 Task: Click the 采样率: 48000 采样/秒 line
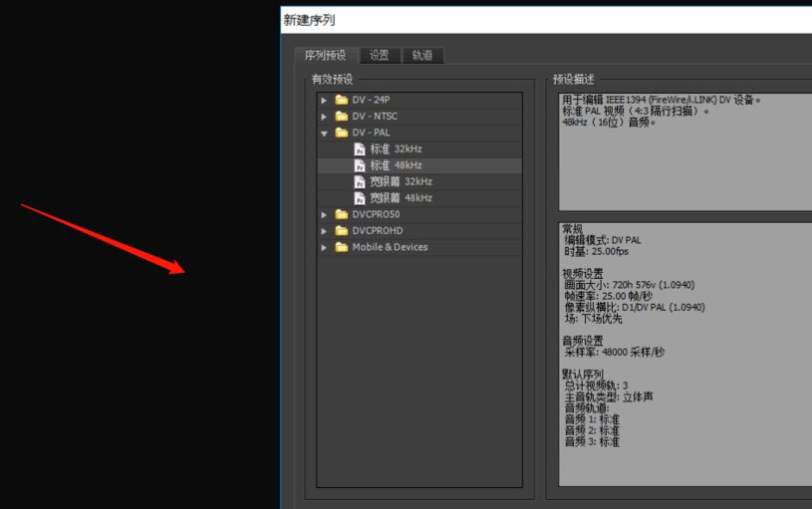tap(615, 352)
